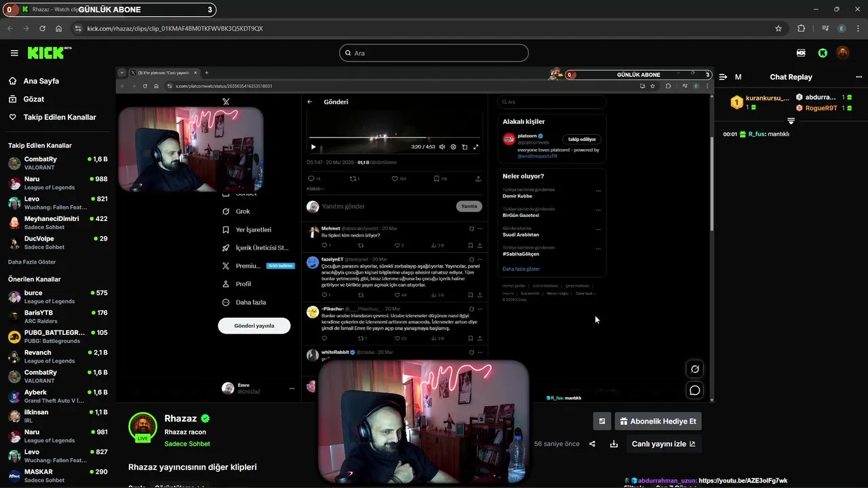This screenshot has width=868, height=488.
Task: Open Revanch channel in recommended list
Action: click(58, 357)
